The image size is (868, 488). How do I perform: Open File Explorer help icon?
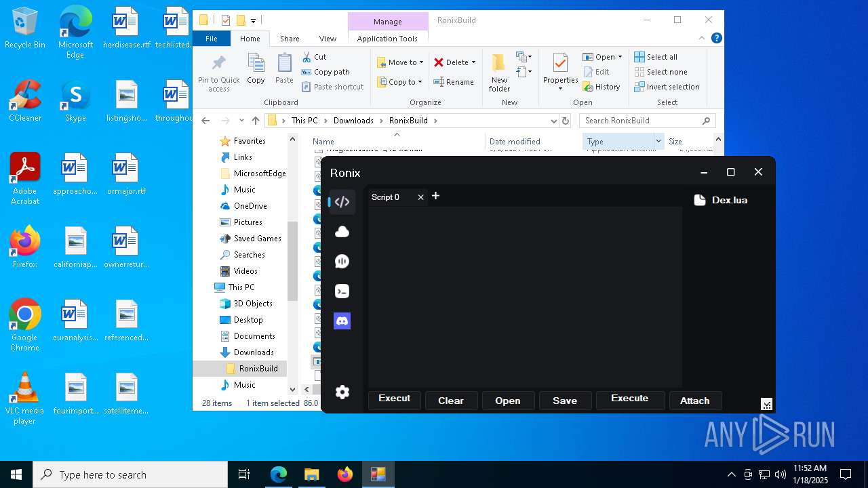pos(716,39)
